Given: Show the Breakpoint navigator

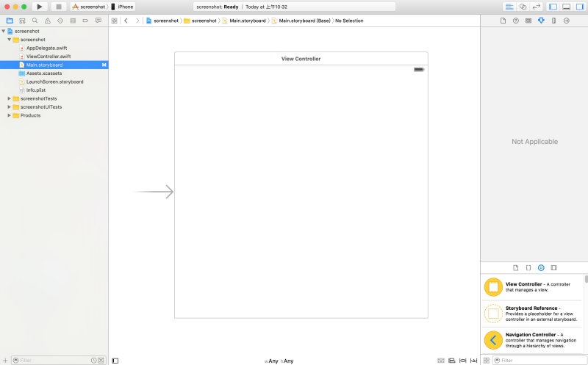Looking at the screenshot, I should [87, 21].
